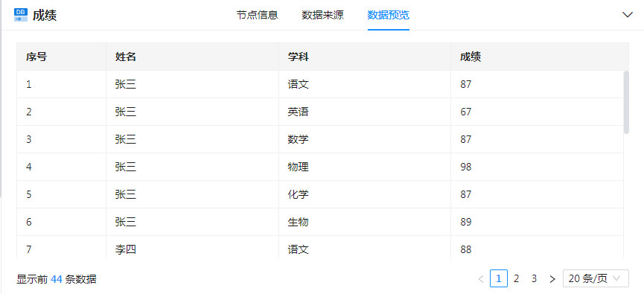The height and width of the screenshot is (294, 644).
Task: Select the 物理 cell in row 4
Action: pyautogui.click(x=365, y=167)
